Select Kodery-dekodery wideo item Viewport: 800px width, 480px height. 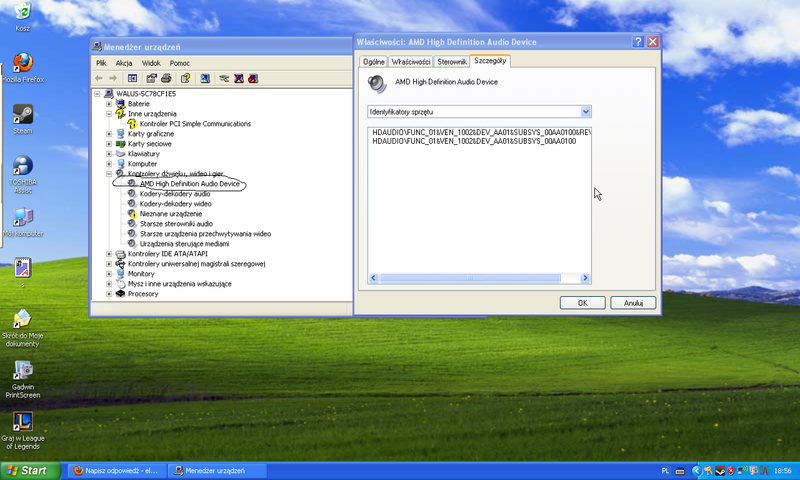point(176,204)
